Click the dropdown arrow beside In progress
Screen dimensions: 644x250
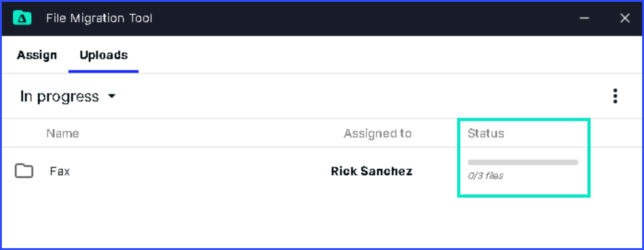click(x=111, y=96)
